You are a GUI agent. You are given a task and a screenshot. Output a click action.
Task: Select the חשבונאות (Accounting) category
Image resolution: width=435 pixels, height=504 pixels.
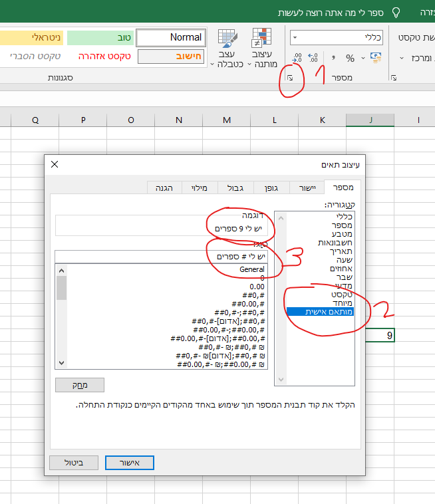click(x=320, y=243)
